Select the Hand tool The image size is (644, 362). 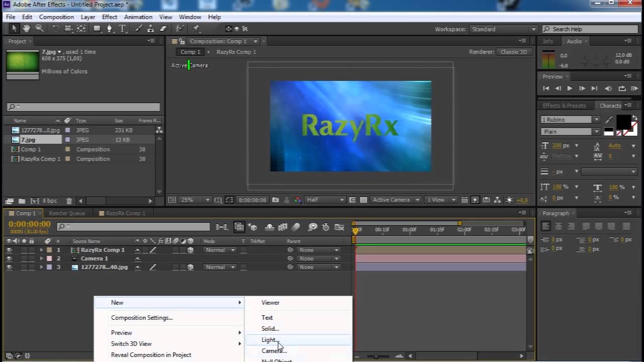pyautogui.click(x=26, y=29)
